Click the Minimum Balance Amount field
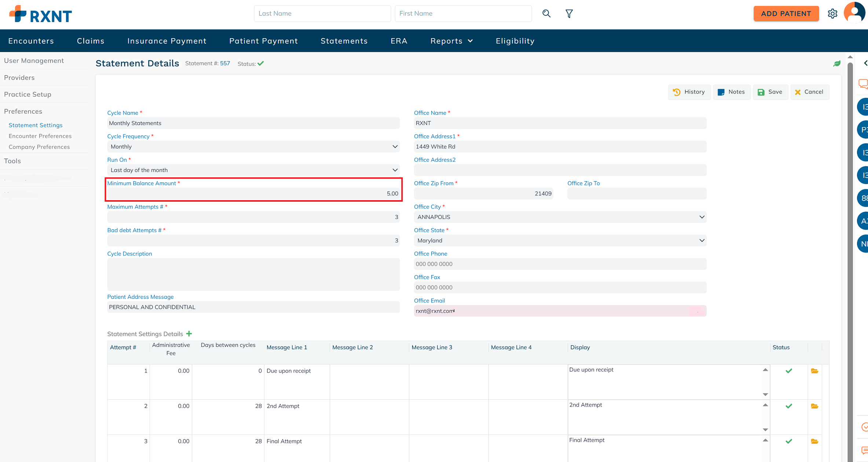 click(253, 194)
